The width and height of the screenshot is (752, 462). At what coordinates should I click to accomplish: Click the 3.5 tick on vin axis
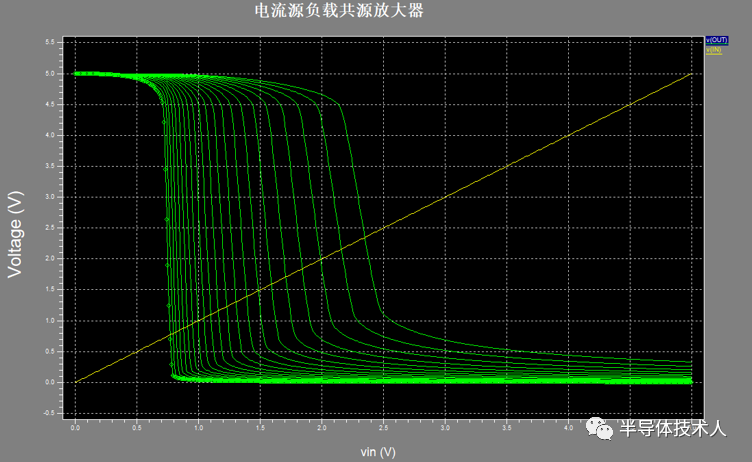pyautogui.click(x=506, y=427)
